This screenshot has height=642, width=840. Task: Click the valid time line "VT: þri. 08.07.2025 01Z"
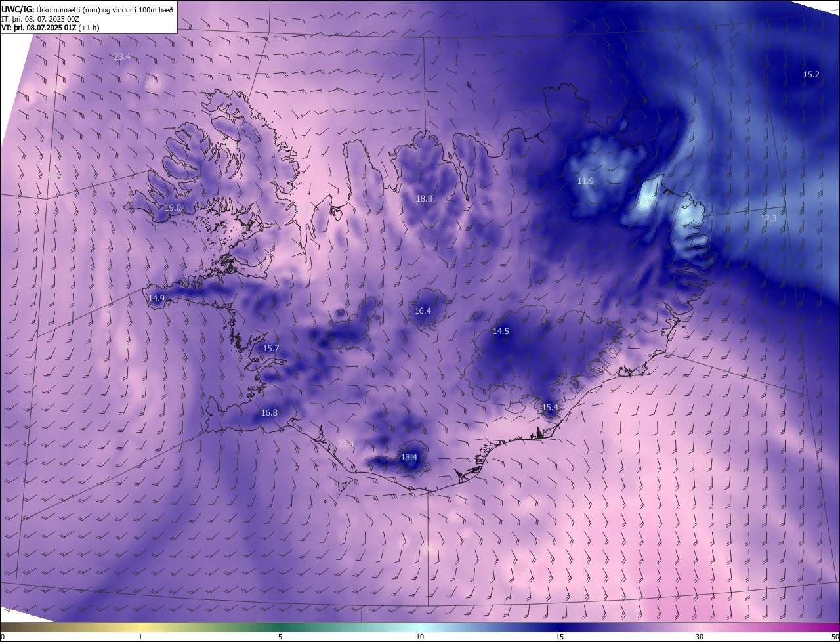pos(39,28)
